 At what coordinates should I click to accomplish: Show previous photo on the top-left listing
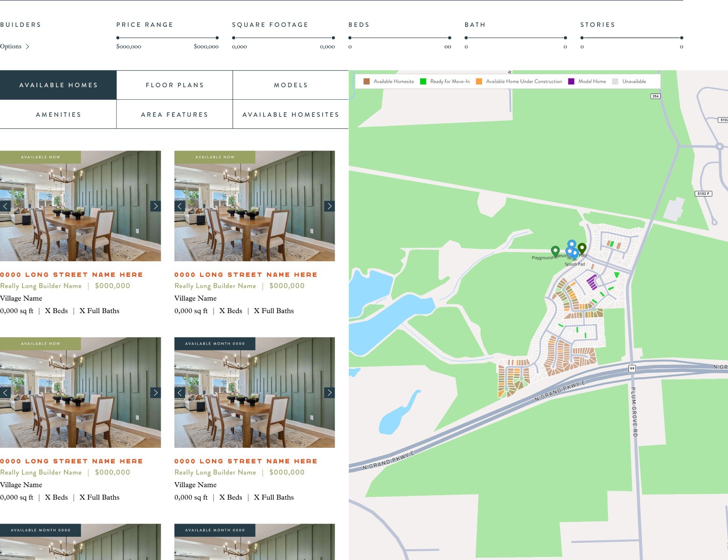pyautogui.click(x=5, y=206)
